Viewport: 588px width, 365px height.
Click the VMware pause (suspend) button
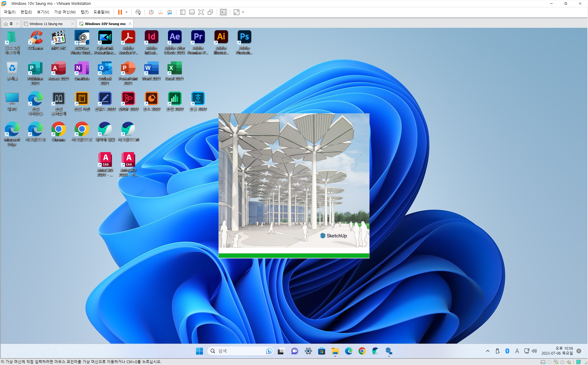pyautogui.click(x=120, y=12)
